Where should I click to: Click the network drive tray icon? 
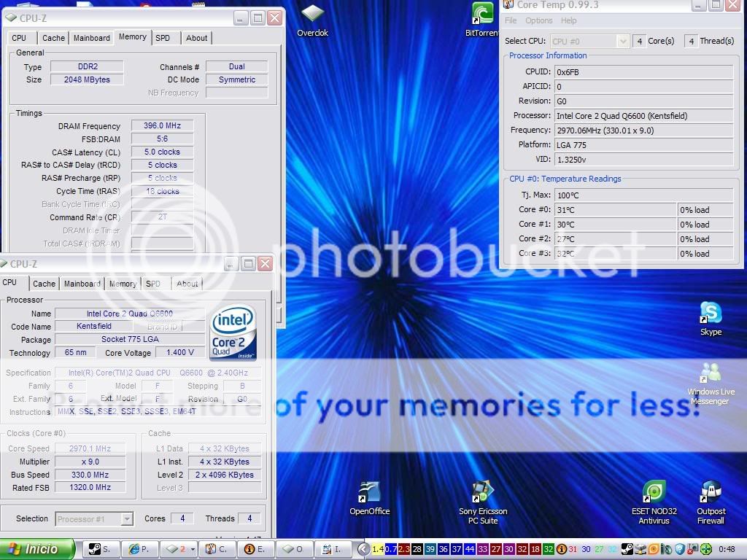[x=640, y=549]
